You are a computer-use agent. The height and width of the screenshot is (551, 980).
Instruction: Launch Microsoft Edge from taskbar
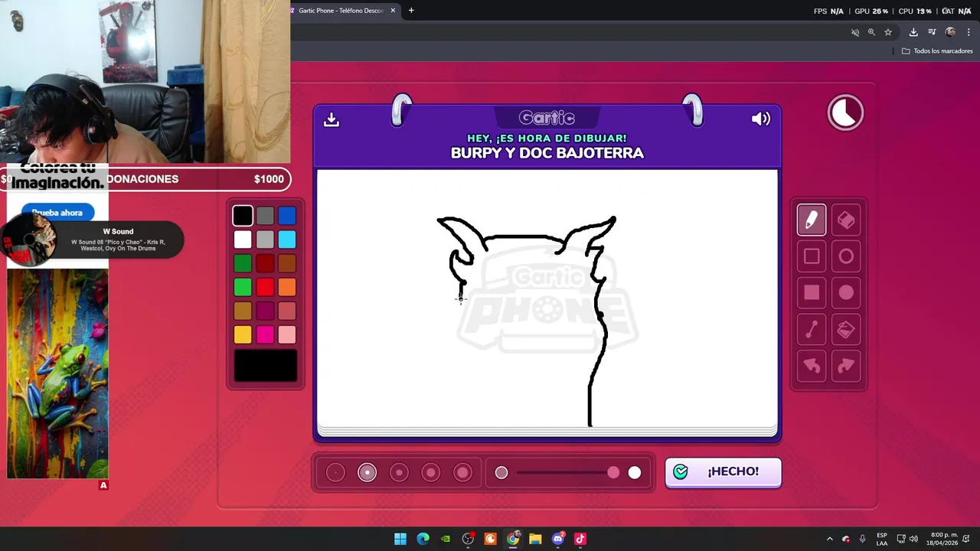[x=423, y=539]
